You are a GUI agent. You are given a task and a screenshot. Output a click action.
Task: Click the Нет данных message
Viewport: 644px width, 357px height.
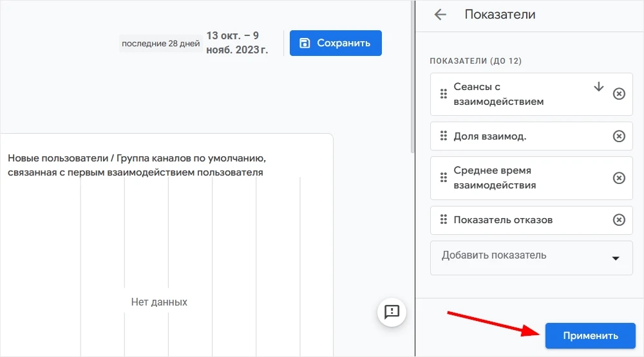(159, 302)
